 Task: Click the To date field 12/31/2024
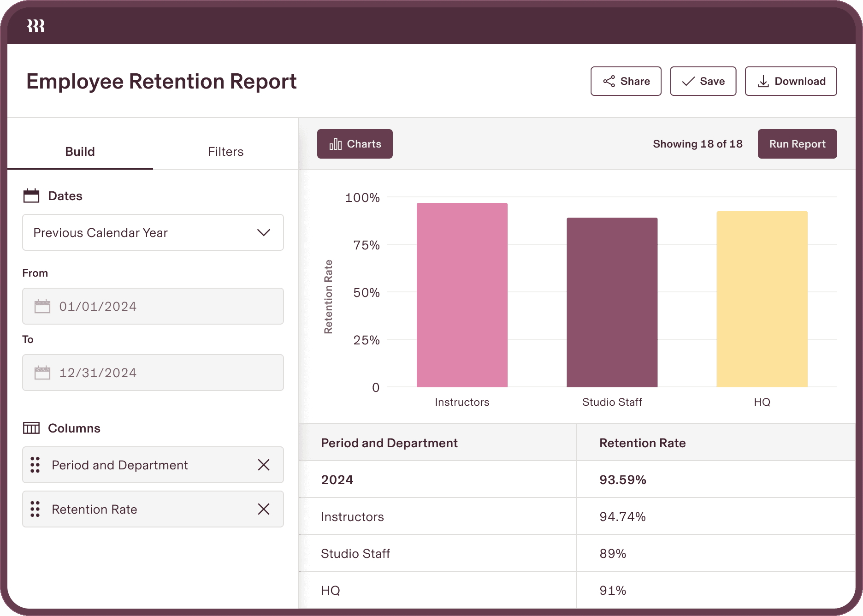point(153,373)
